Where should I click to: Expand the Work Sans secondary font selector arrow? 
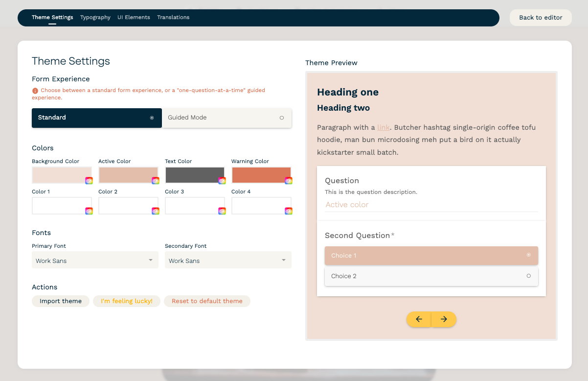click(283, 260)
